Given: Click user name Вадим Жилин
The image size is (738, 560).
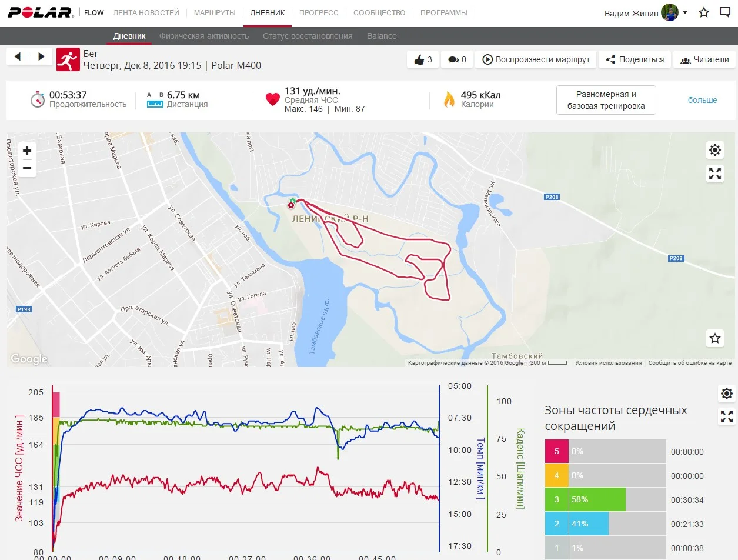Looking at the screenshot, I should click(x=632, y=13).
